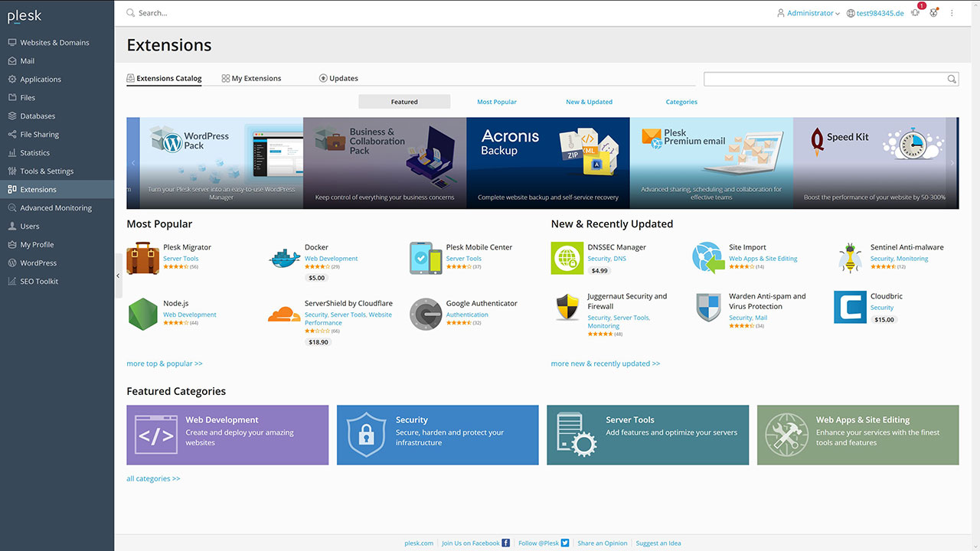Open Websites & Domains in sidebar
Viewport: 980px width, 551px height.
click(57, 43)
